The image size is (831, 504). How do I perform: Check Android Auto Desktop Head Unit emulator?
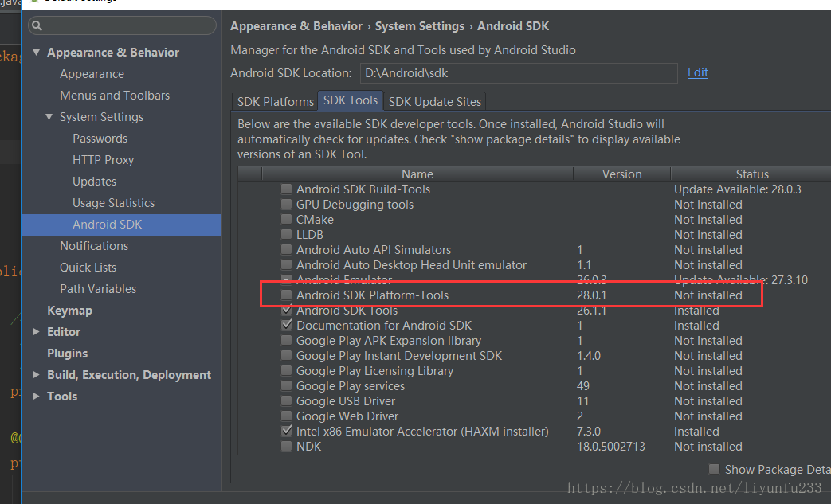pos(286,264)
